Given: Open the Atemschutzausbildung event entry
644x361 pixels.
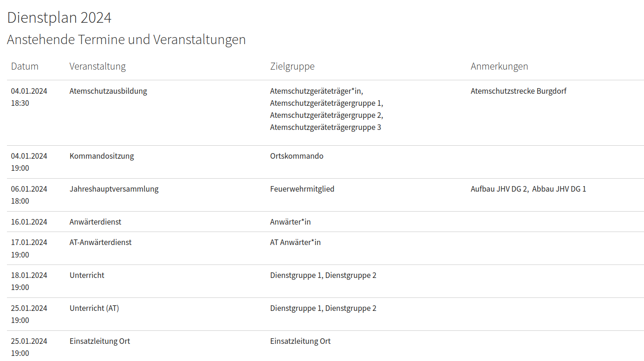Looking at the screenshot, I should (x=108, y=91).
